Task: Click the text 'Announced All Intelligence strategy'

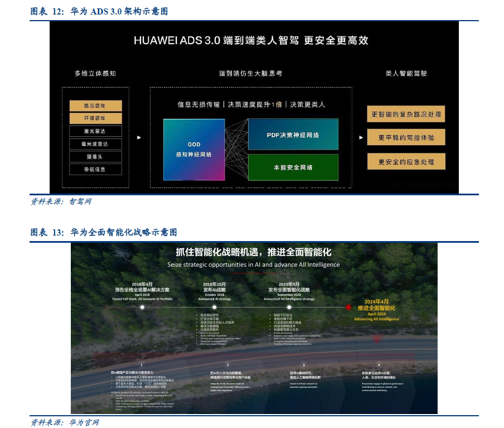Action: (x=289, y=299)
